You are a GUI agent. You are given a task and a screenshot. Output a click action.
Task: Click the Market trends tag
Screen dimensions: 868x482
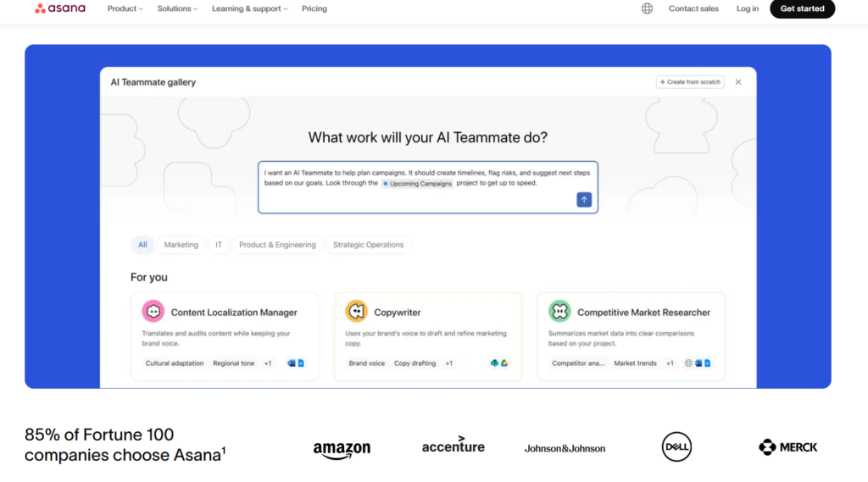[635, 363]
